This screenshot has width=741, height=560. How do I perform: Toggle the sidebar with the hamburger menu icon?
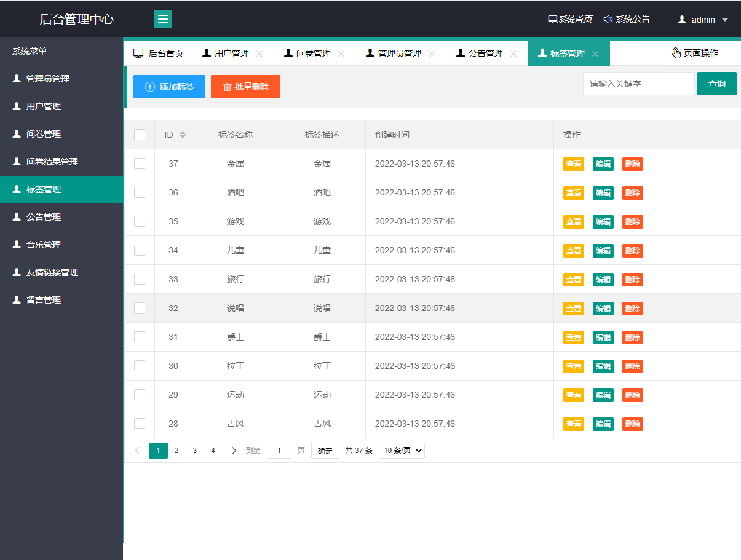pyautogui.click(x=163, y=19)
